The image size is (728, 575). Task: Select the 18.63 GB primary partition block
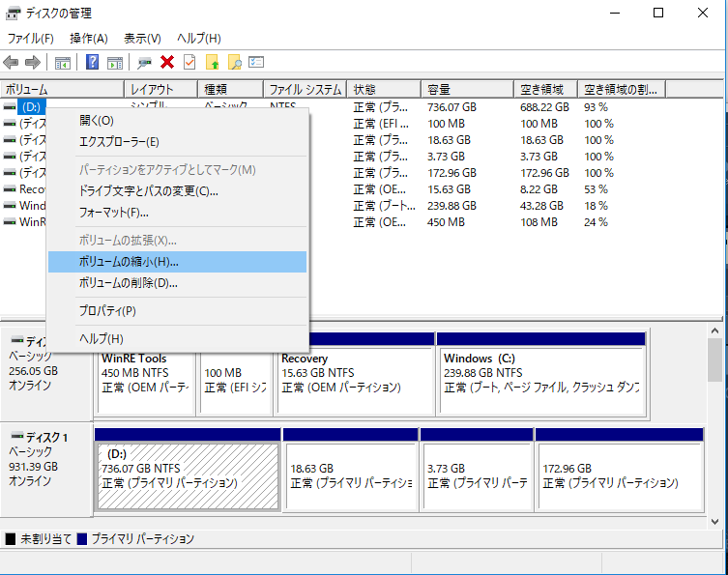click(350, 470)
